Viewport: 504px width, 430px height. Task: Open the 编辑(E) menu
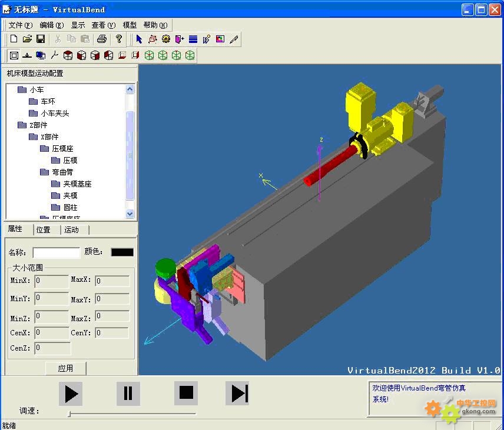coord(52,25)
